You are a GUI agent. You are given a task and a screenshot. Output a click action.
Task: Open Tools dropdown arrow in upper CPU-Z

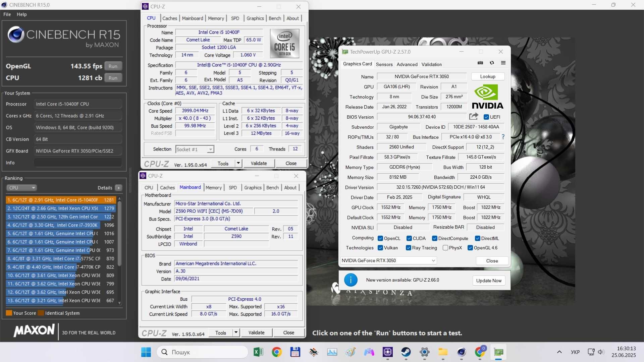(x=238, y=163)
